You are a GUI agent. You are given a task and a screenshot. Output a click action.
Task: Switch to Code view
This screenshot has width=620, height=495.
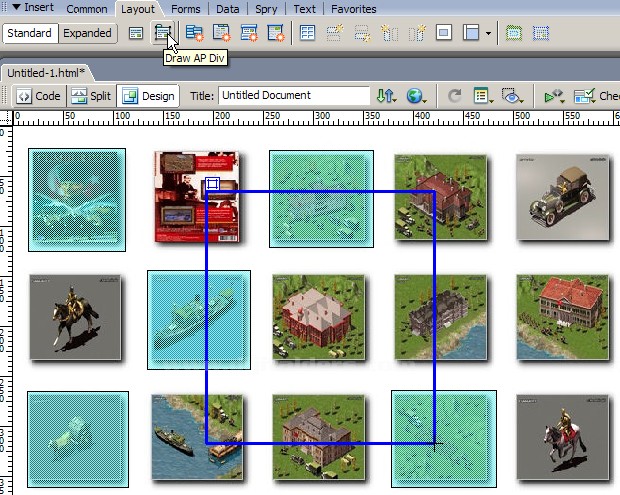[x=39, y=96]
